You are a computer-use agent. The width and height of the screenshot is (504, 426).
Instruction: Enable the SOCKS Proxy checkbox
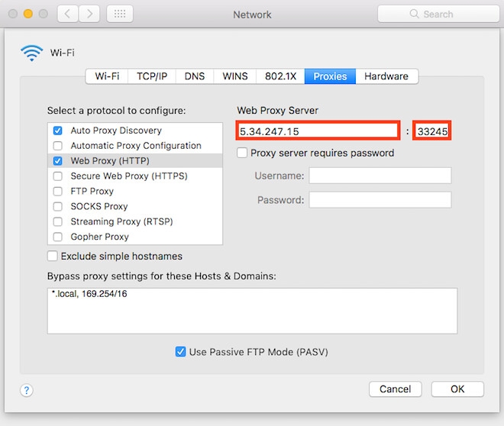57,206
